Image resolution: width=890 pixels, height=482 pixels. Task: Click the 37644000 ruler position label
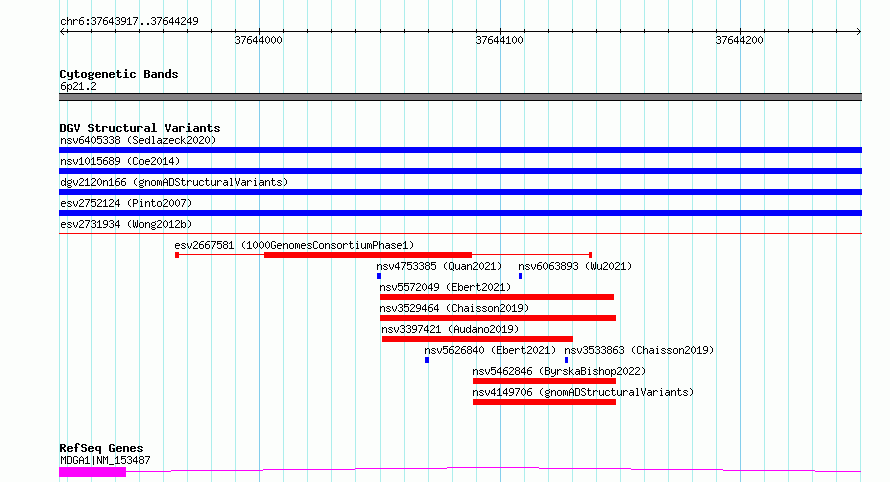point(258,40)
